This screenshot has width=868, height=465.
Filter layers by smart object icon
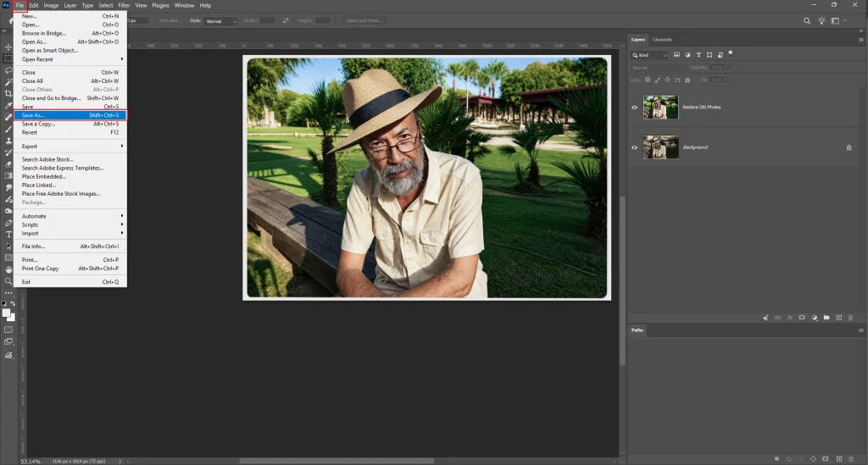[x=721, y=55]
